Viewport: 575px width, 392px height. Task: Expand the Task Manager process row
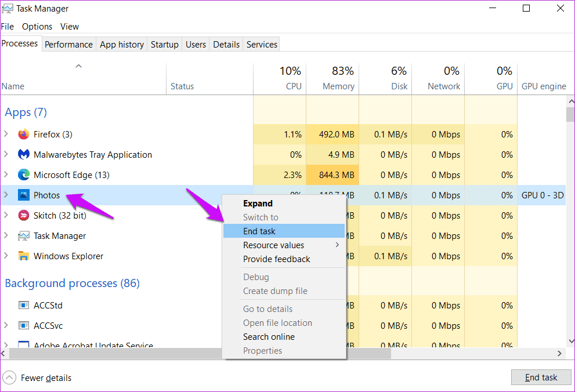pos(6,235)
